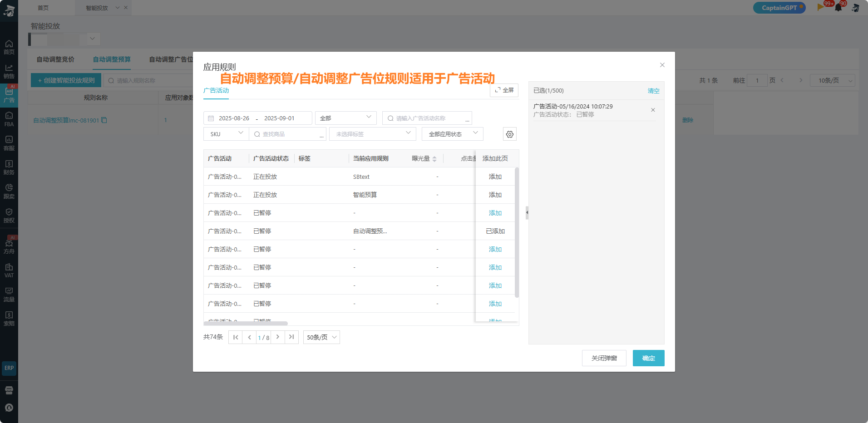
Task: Switch to the 首页 top tab
Action: [x=43, y=8]
